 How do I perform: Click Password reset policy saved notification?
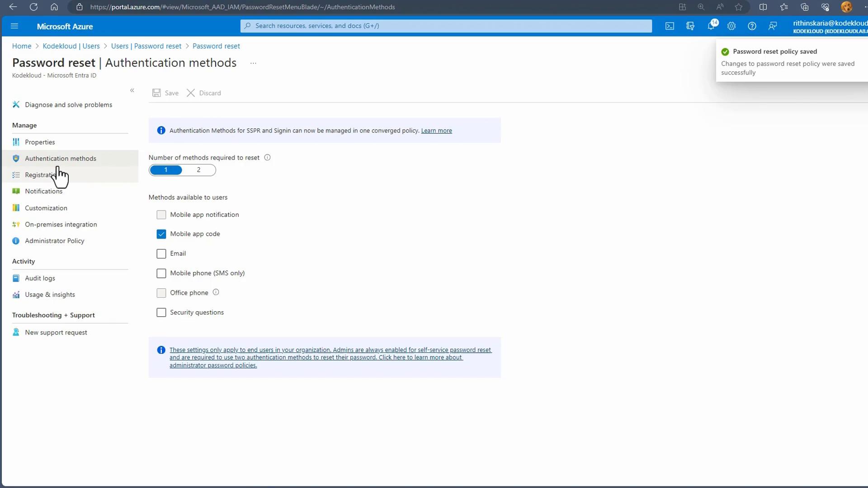(792, 61)
